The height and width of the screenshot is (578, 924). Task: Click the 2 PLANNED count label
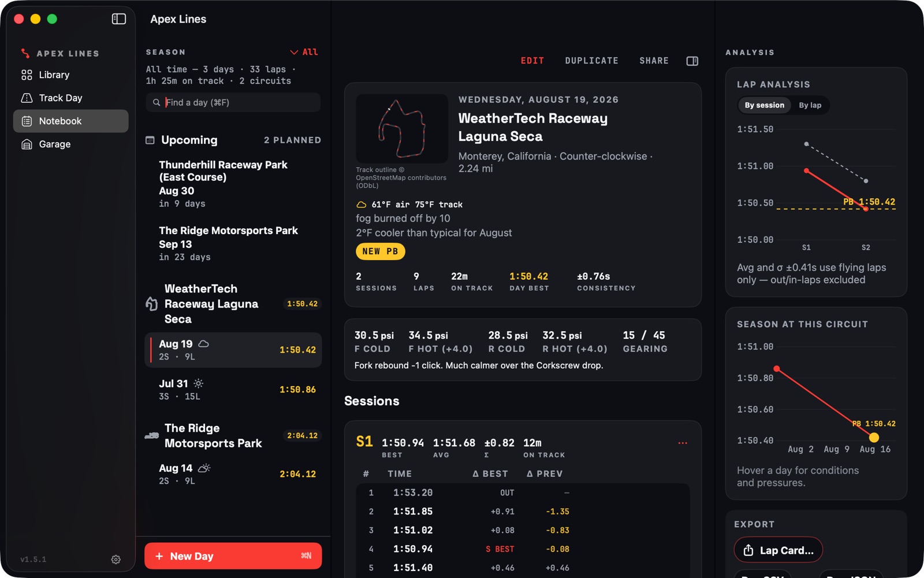pos(292,140)
